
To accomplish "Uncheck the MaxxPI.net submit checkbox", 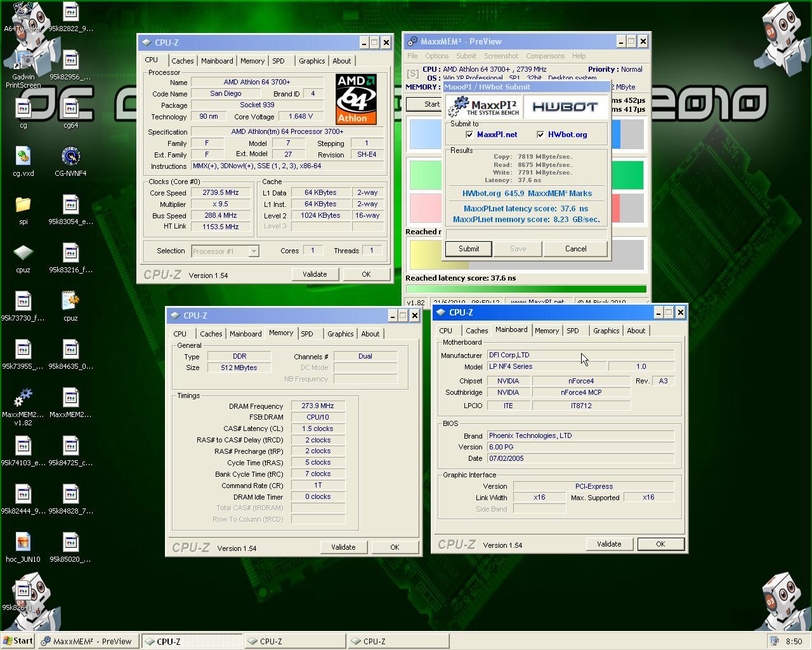I will point(469,135).
